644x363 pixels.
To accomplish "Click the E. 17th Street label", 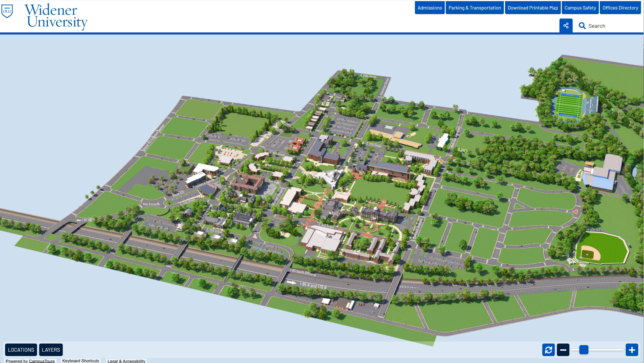I will (374, 145).
